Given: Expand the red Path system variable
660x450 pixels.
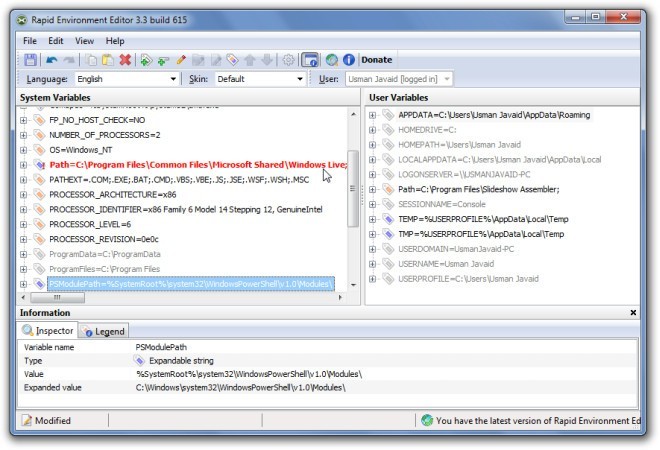Looking at the screenshot, I should 24,162.
